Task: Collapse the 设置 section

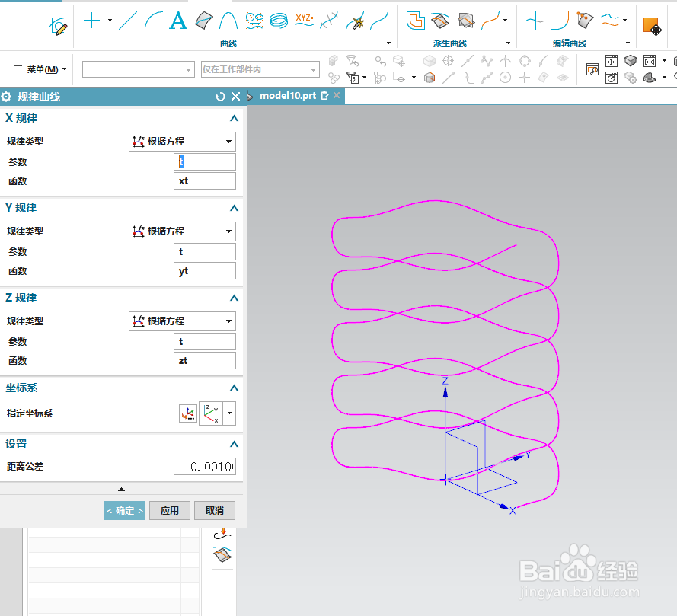Action: [234, 444]
